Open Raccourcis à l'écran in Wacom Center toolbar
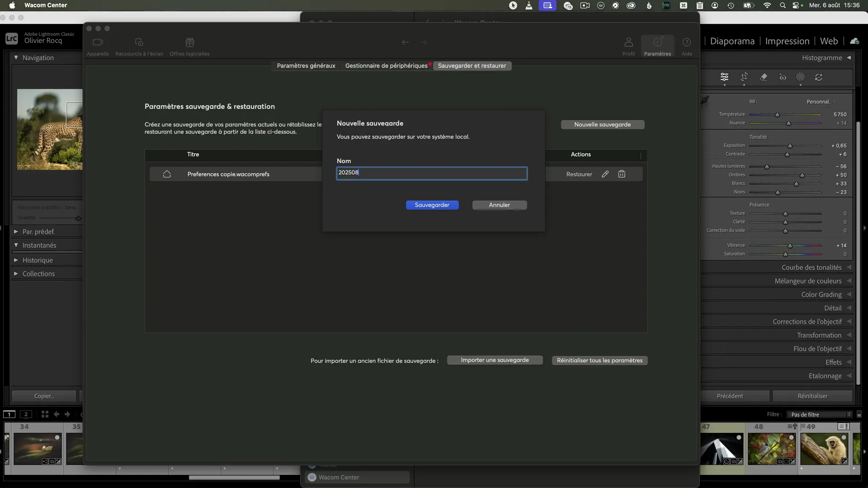Image resolution: width=868 pixels, height=488 pixels. pos(139,47)
